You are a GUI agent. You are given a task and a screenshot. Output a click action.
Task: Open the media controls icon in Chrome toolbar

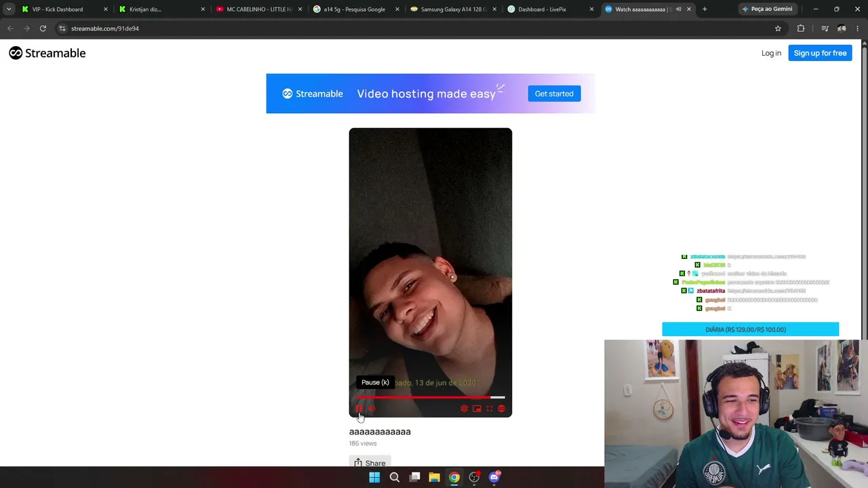[x=825, y=28]
